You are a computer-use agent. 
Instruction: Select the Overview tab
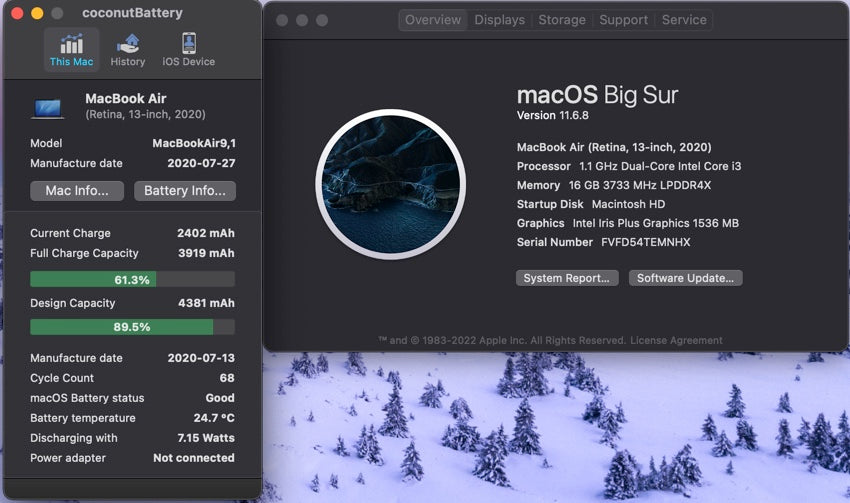(433, 20)
